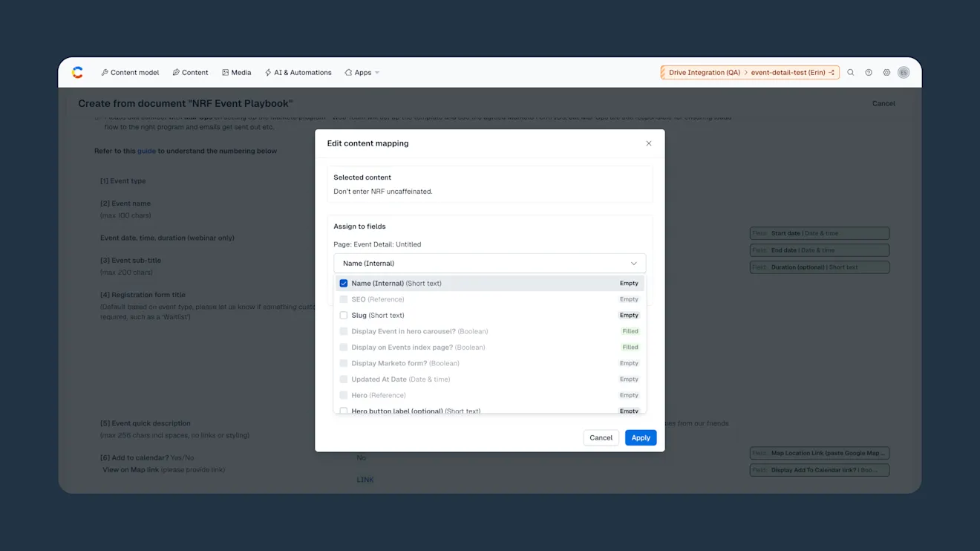Toggle Display Marketo form checkbox

coord(344,363)
